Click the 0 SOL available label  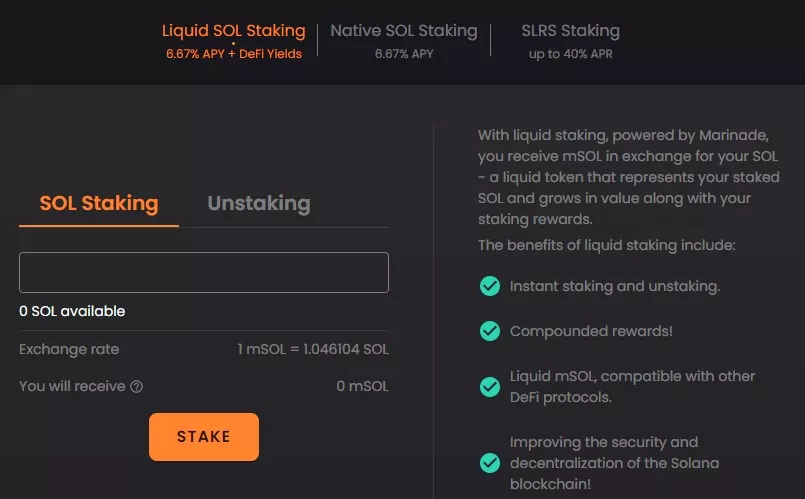[72, 311]
